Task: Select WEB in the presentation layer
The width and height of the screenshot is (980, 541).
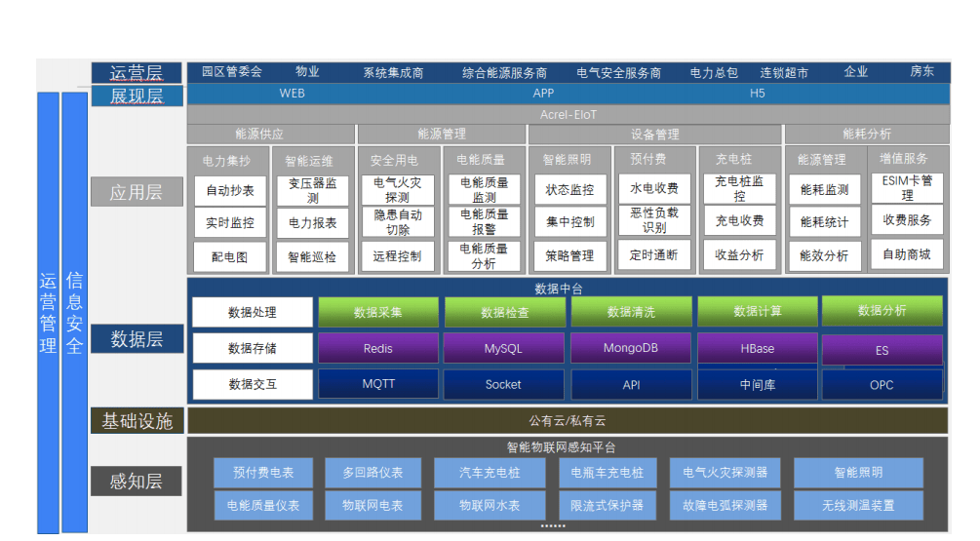Action: [x=293, y=94]
